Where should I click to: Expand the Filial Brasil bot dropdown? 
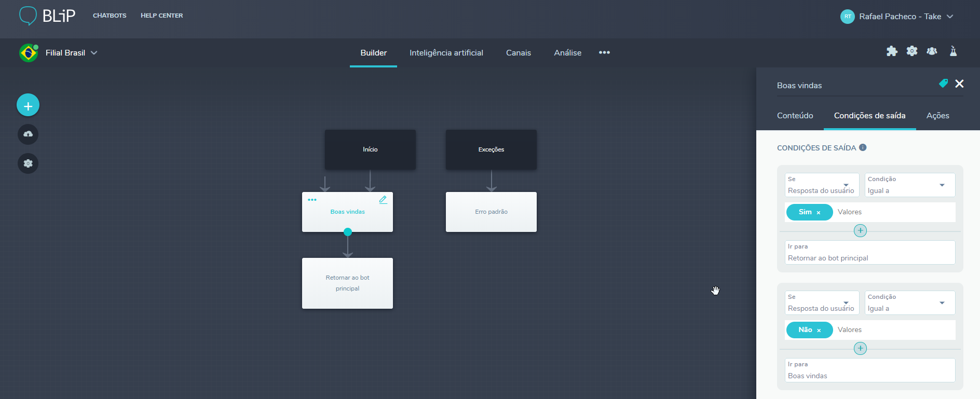click(x=94, y=53)
